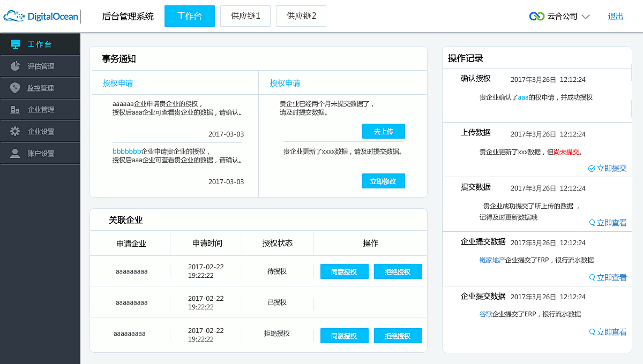This screenshot has width=643, height=364.
Task: Click the left 授权申请 heading
Action: tap(118, 83)
